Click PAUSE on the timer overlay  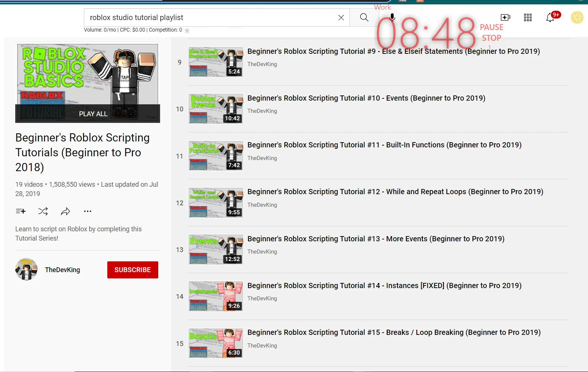491,27
